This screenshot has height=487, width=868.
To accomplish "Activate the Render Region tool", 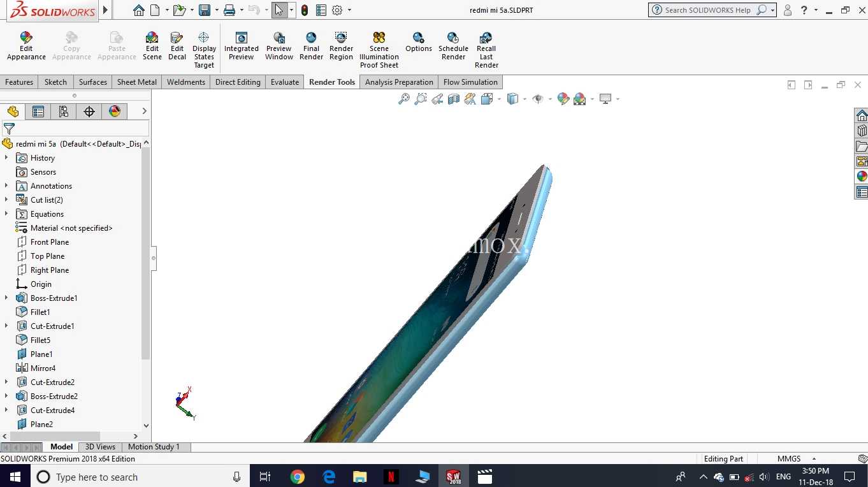I will pyautogui.click(x=341, y=46).
